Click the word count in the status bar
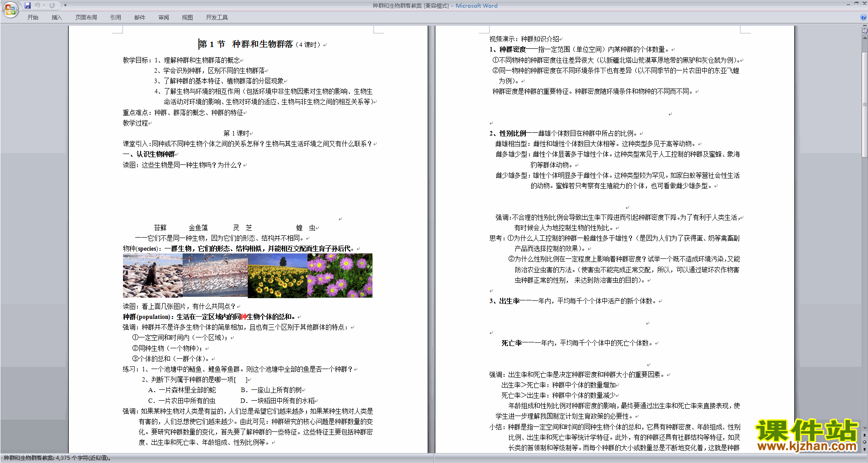 click(x=57, y=458)
